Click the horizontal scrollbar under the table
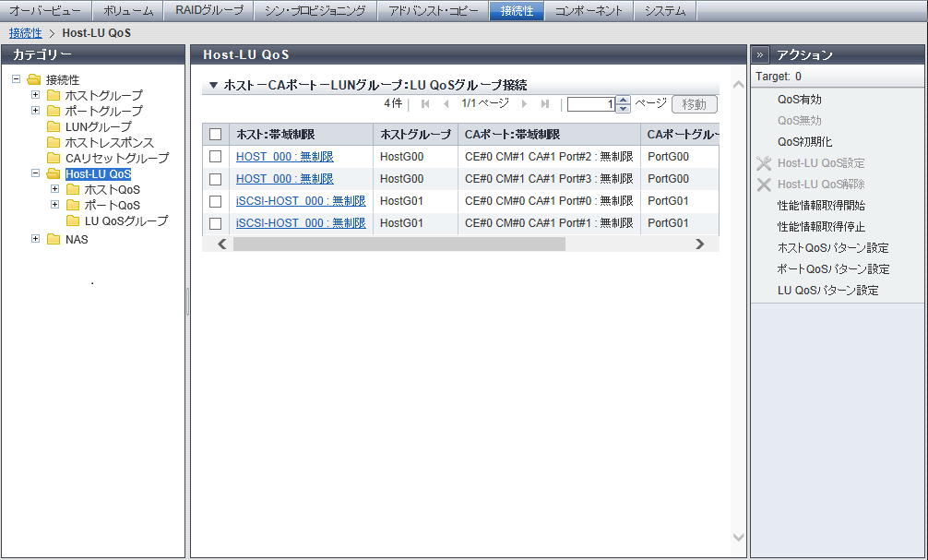This screenshot has width=928, height=560. coord(399,244)
